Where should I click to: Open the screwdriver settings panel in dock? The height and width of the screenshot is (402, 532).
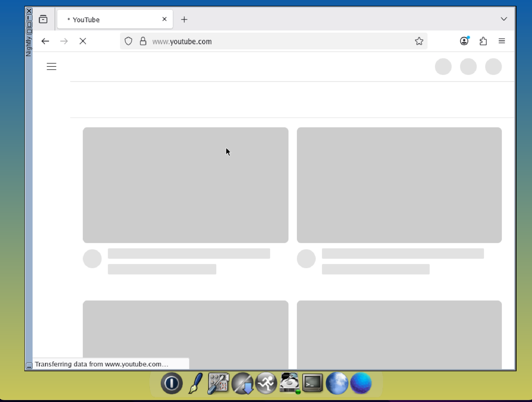pyautogui.click(x=218, y=383)
